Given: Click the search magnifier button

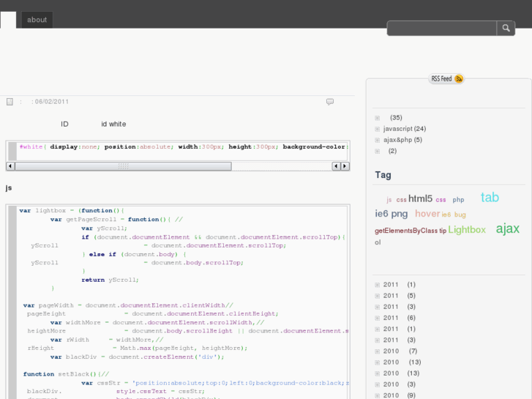Looking at the screenshot, I should coord(506,29).
